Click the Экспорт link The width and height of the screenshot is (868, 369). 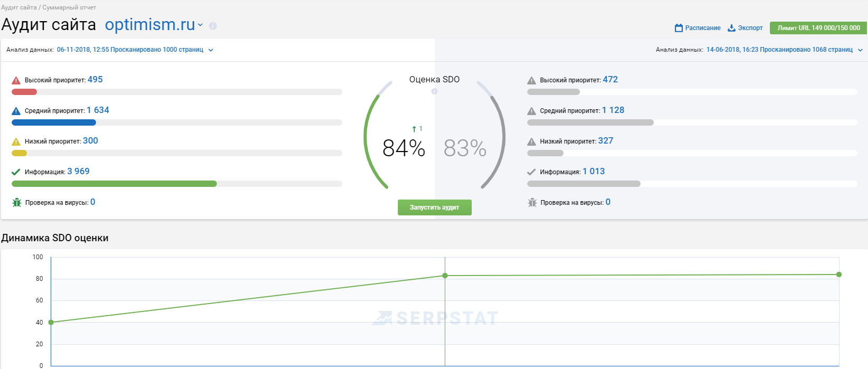click(x=750, y=28)
